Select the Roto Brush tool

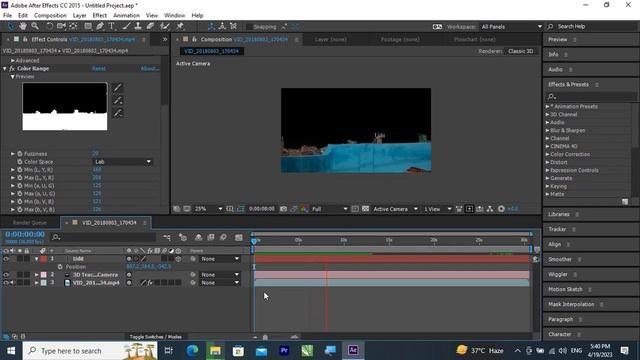click(x=164, y=26)
